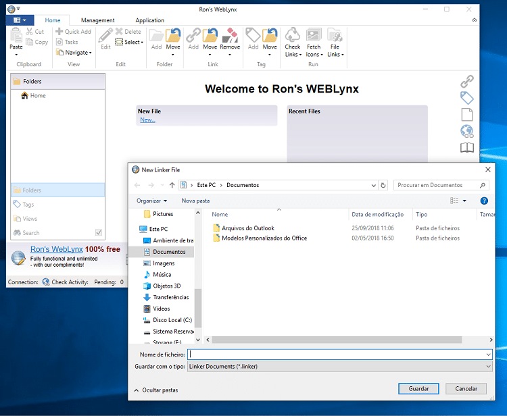Close the New Linker File dialog
This screenshot has width=507, height=420.
pos(488,169)
